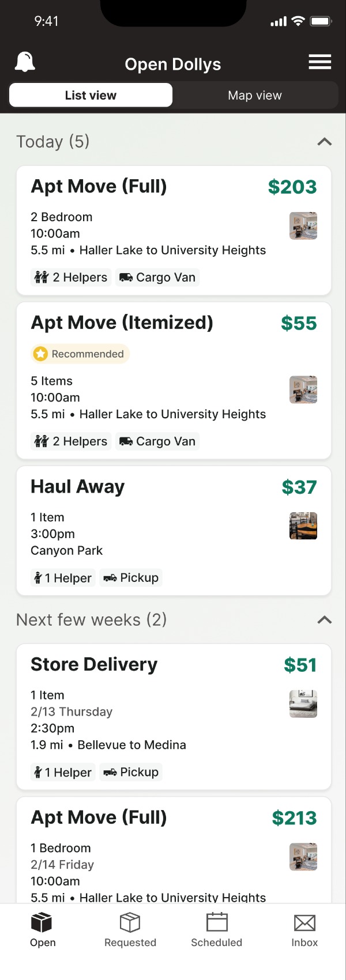
Task: Select the Haul Away job title
Action: pos(77,487)
